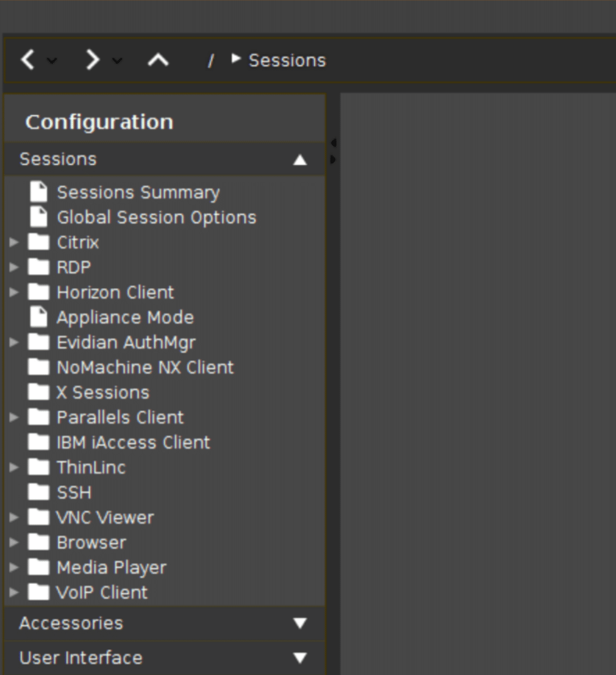Expand the VoIP Client folder arrow
Image resolution: width=616 pixels, height=675 pixels.
(14, 592)
